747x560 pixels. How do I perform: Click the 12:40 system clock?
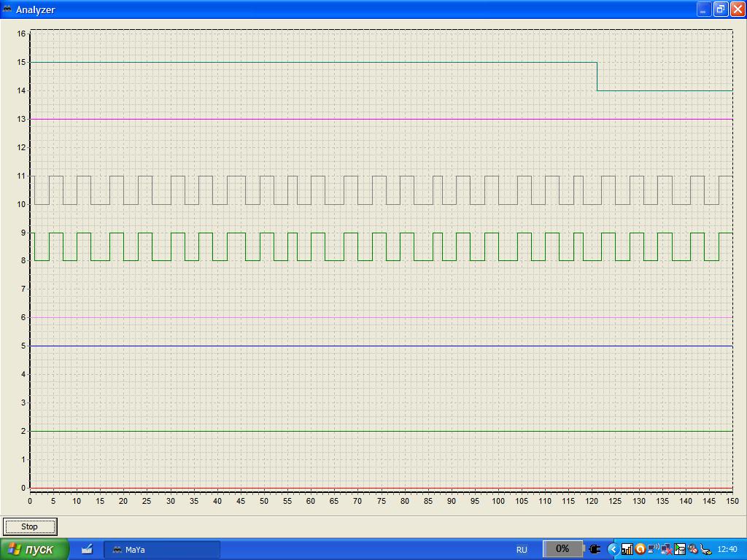[x=727, y=550]
